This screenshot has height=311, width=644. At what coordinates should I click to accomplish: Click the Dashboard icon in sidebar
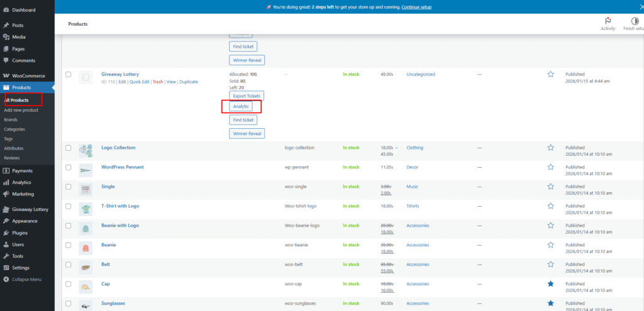coord(6,10)
